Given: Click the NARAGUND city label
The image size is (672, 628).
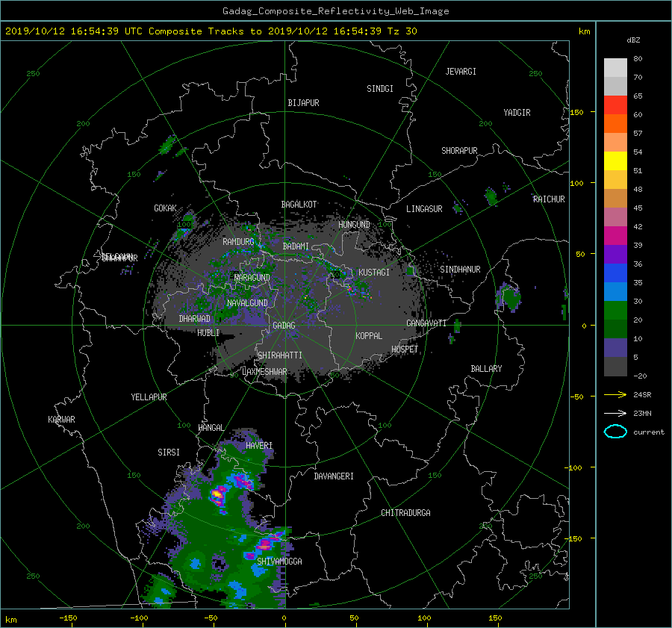Looking at the screenshot, I should 252,278.
